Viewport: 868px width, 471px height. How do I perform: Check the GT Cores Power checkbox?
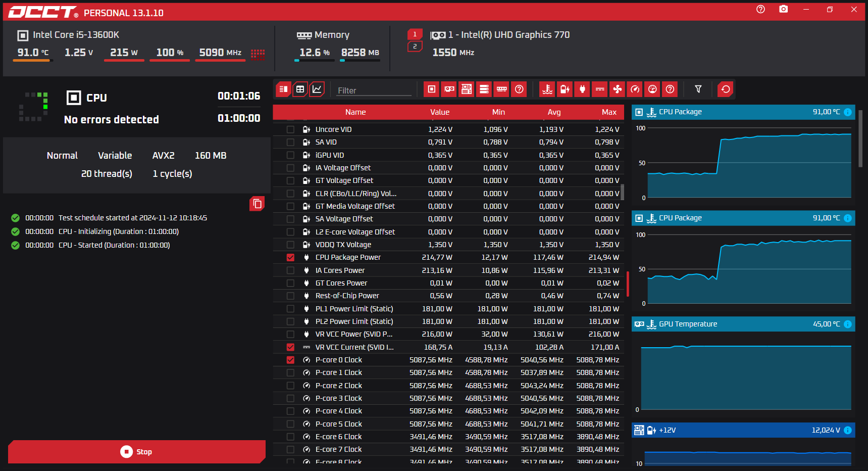[290, 283]
